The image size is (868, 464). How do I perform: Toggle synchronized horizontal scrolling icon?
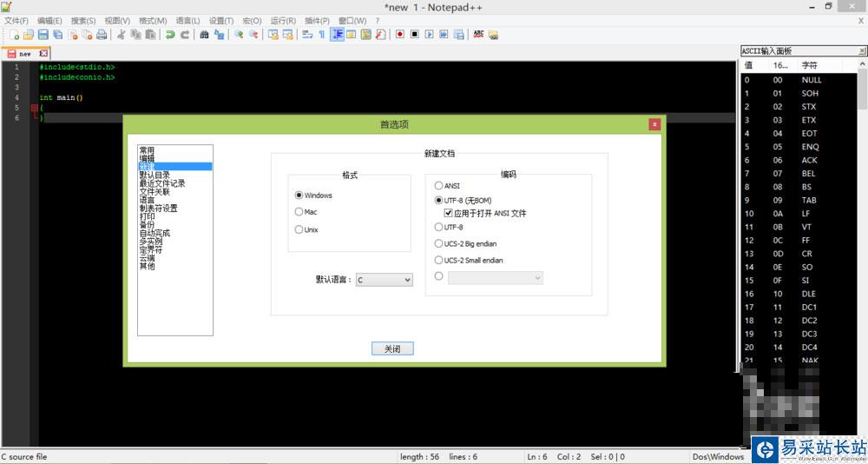[x=288, y=35]
